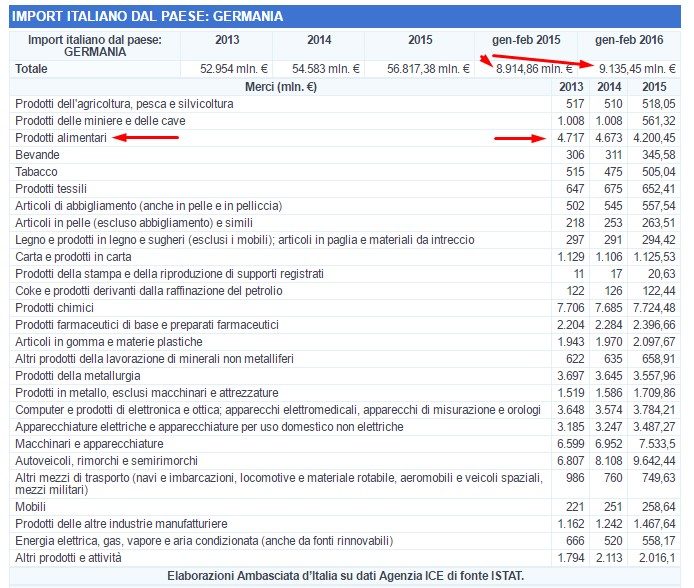The image size is (694, 588).
Task: Select 'Prodotti delle altre industrie manufatturiere'
Action: (121, 524)
